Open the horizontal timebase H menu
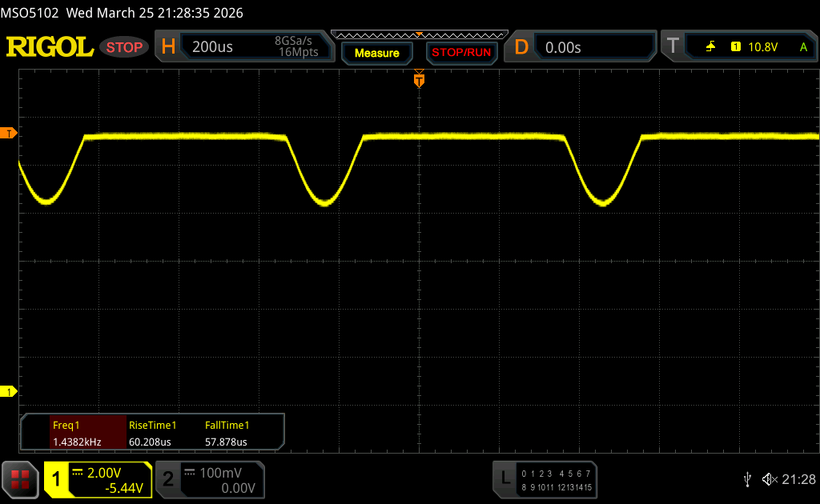820x504 pixels. 168,47
